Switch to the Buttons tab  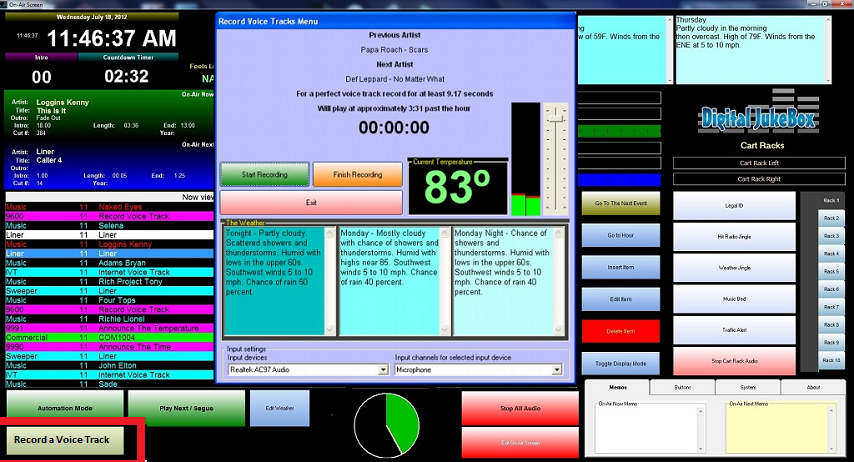click(x=683, y=387)
